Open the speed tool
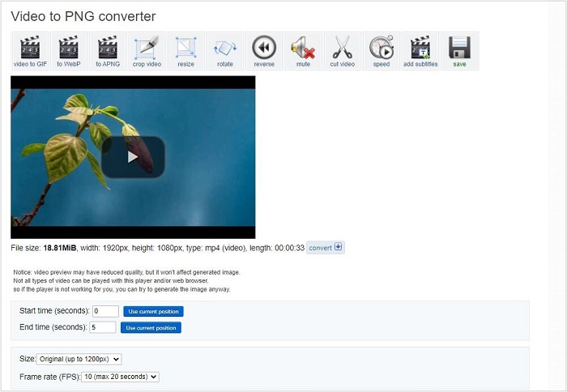This screenshot has width=567, height=392. pyautogui.click(x=382, y=51)
